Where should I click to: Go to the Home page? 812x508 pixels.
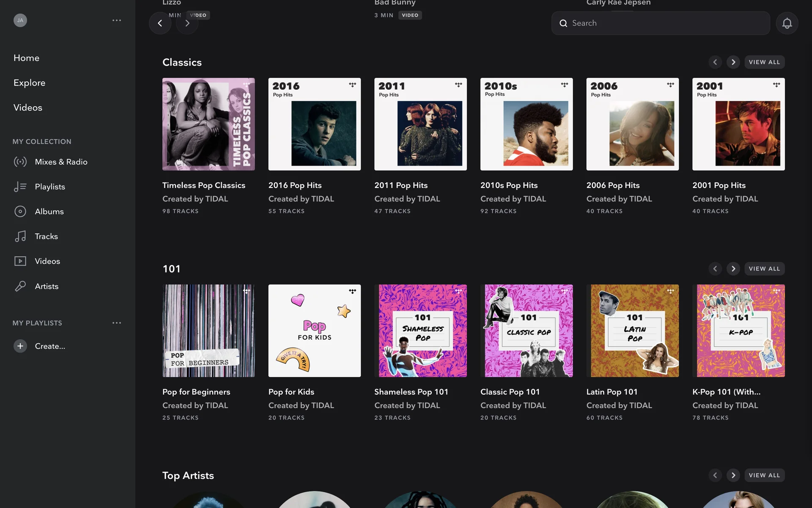coord(26,58)
